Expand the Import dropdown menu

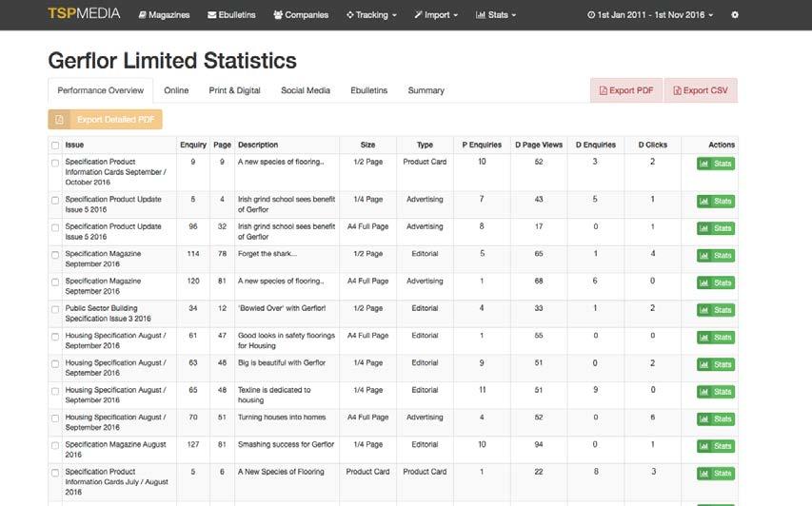(436, 15)
